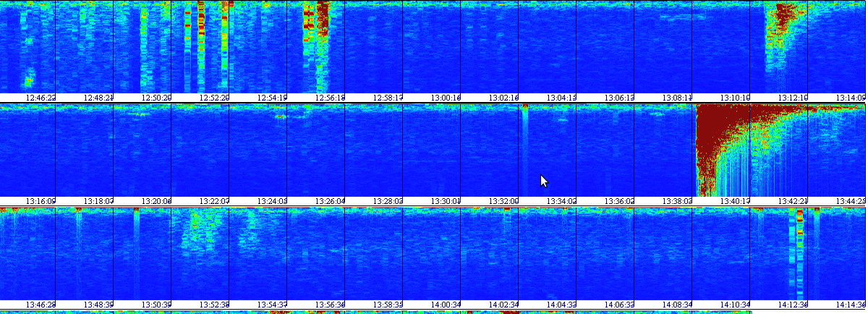Click the 13:02 time marker
Screen dimensions: 868x314
[x=503, y=97]
